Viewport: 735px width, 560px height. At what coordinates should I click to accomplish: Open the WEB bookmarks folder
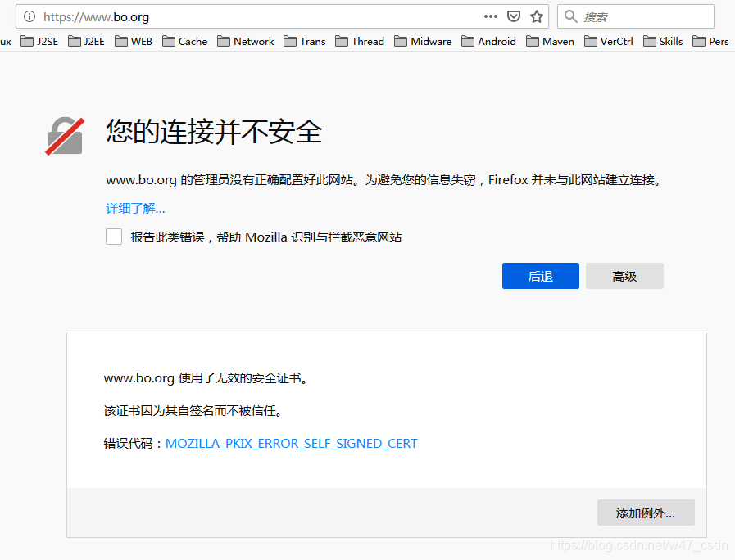click(134, 41)
